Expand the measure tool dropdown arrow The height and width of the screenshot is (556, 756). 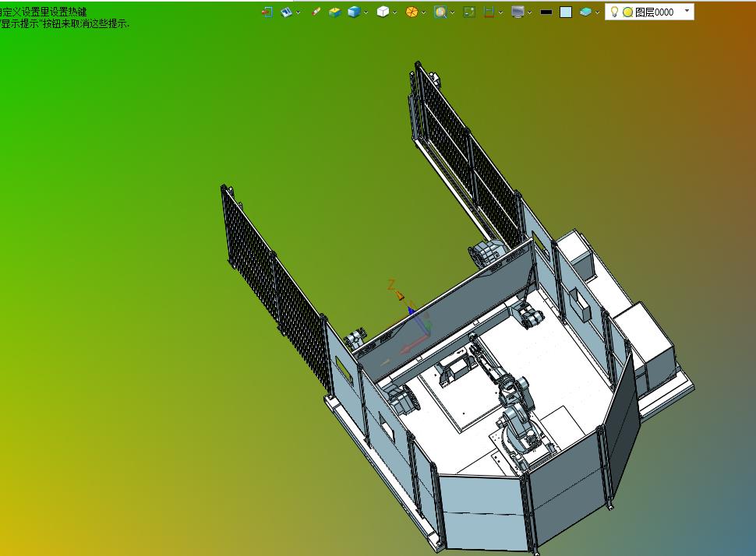pos(501,12)
